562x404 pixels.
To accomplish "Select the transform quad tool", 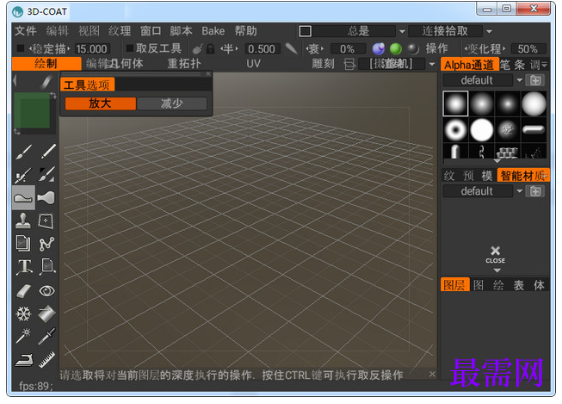I will pos(47,220).
